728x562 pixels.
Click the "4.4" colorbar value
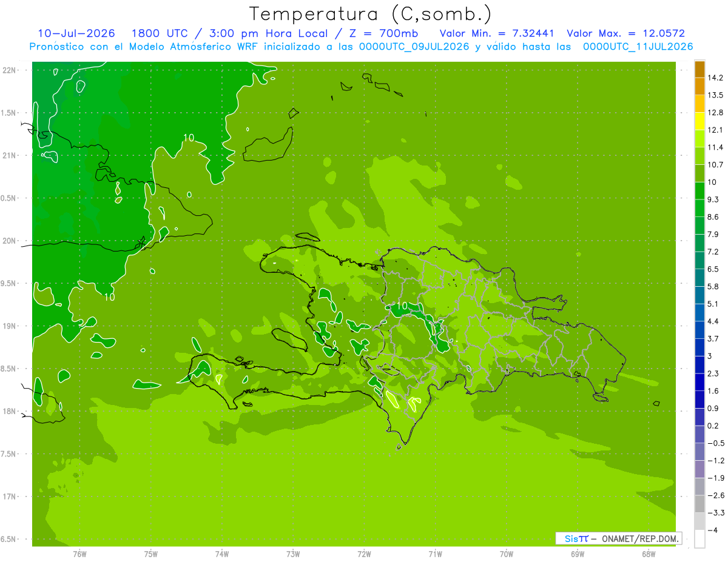pyautogui.click(x=713, y=321)
